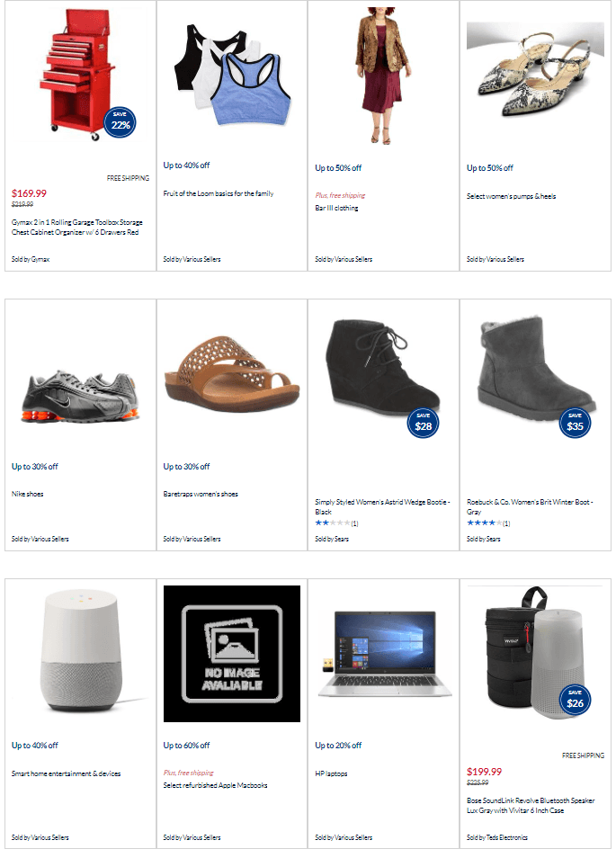Open Select refurbished Apple Macbooks link

[215, 784]
